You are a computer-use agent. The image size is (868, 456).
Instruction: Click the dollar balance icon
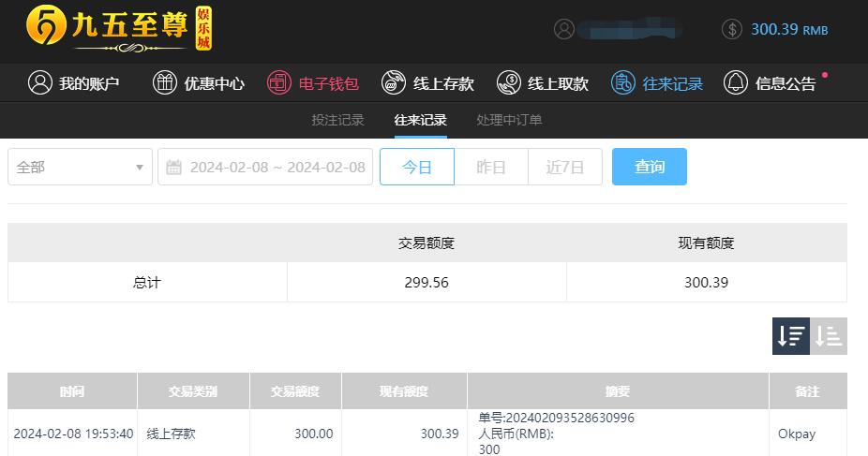coord(732,29)
